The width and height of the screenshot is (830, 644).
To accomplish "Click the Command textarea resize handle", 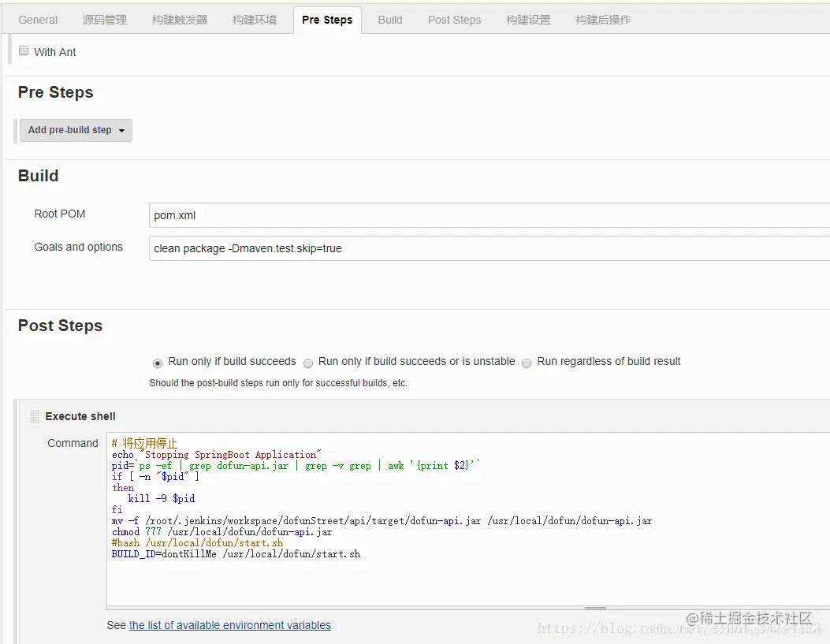I will (x=595, y=608).
